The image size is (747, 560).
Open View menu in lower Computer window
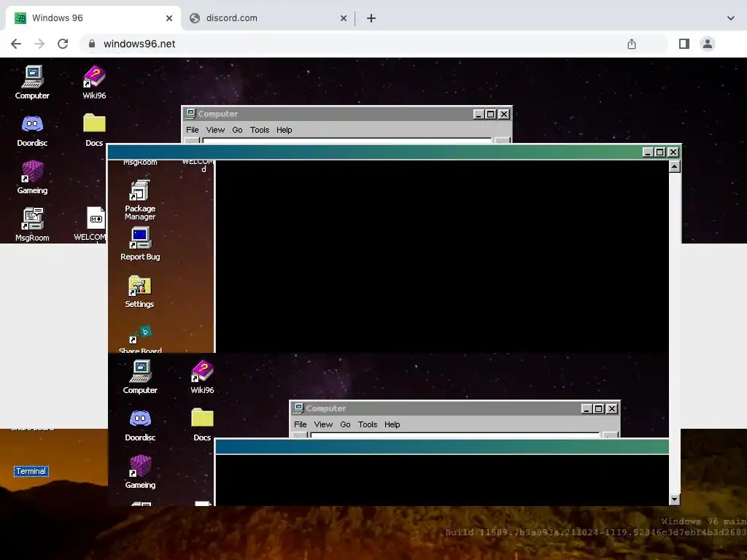coord(323,424)
